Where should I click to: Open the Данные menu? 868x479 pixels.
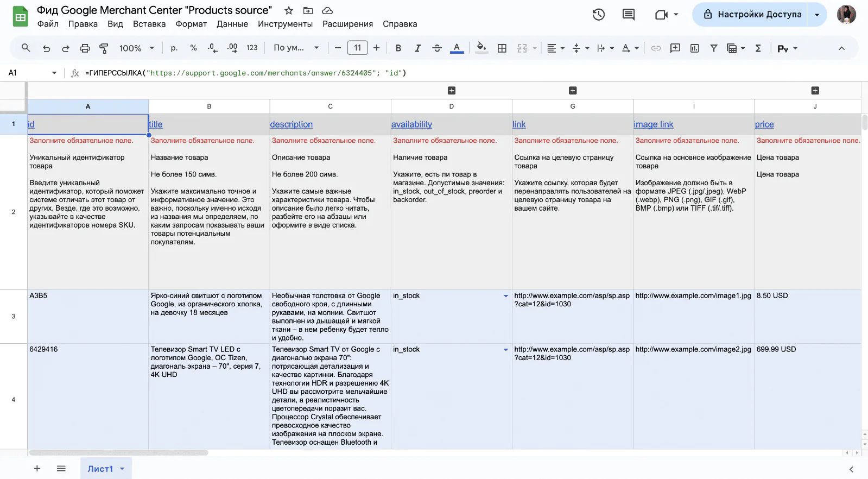pyautogui.click(x=232, y=24)
